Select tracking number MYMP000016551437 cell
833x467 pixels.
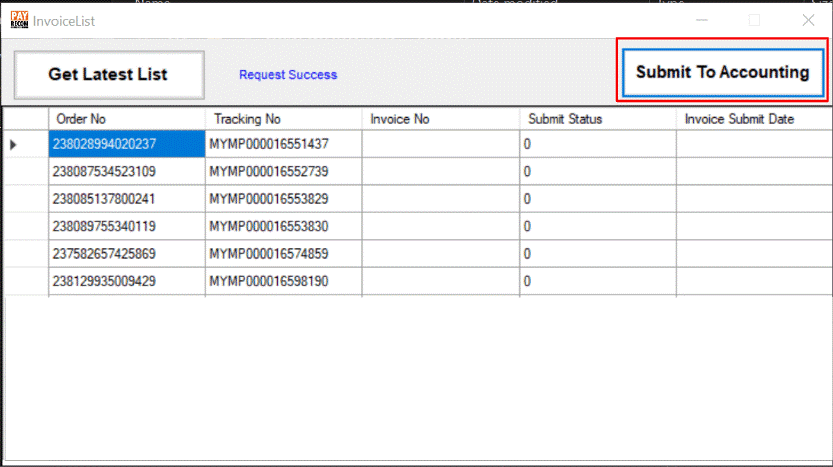283,144
